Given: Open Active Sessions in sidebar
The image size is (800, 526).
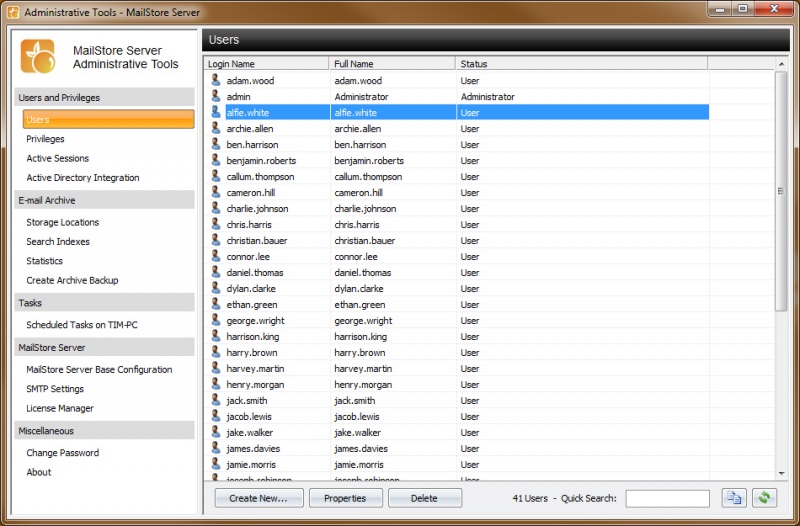Looking at the screenshot, I should tap(57, 158).
